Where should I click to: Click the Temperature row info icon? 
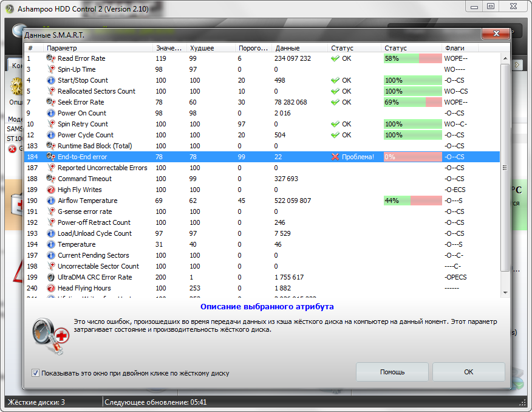pyautogui.click(x=51, y=244)
